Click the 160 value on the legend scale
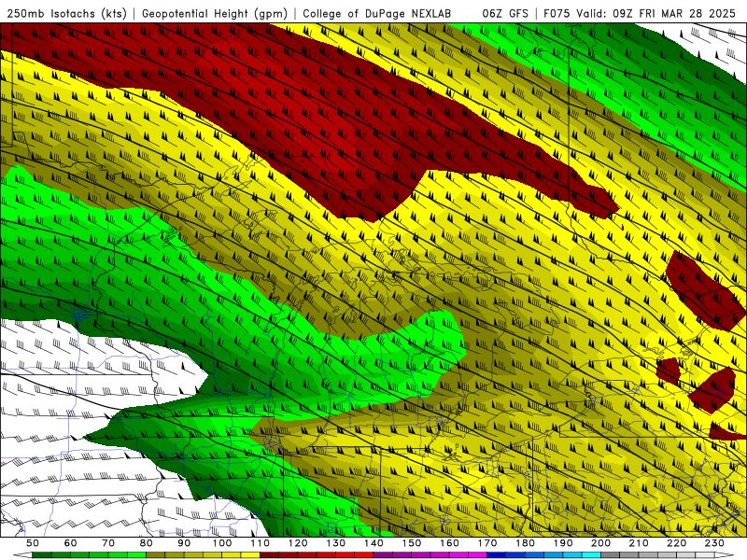747x560 pixels. [x=449, y=543]
